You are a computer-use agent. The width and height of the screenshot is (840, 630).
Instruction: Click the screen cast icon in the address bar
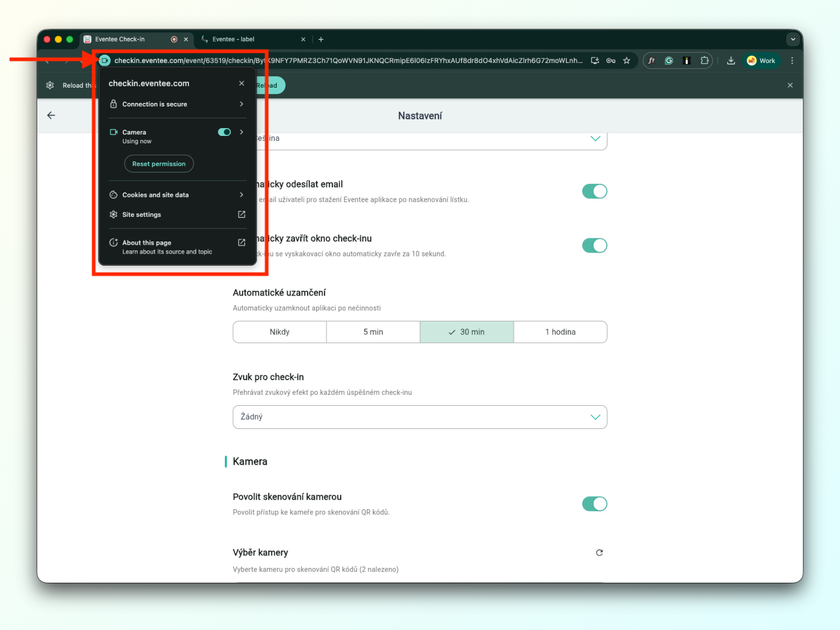[x=595, y=60]
